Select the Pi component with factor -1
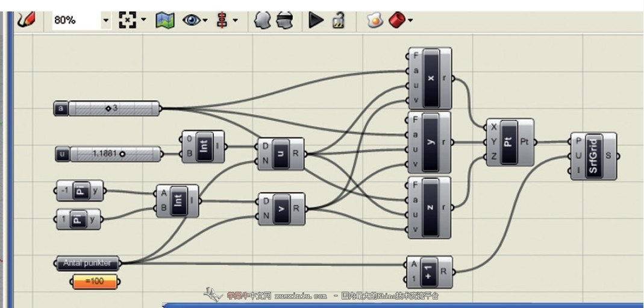 point(80,191)
